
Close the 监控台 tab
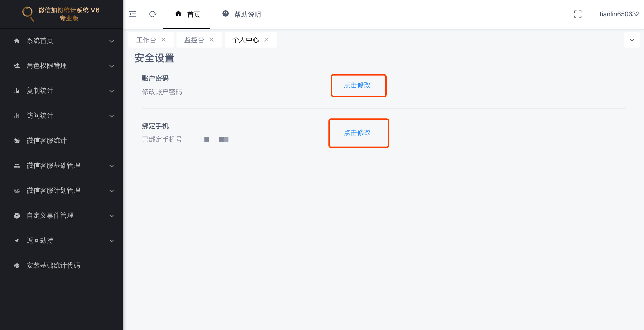point(211,40)
